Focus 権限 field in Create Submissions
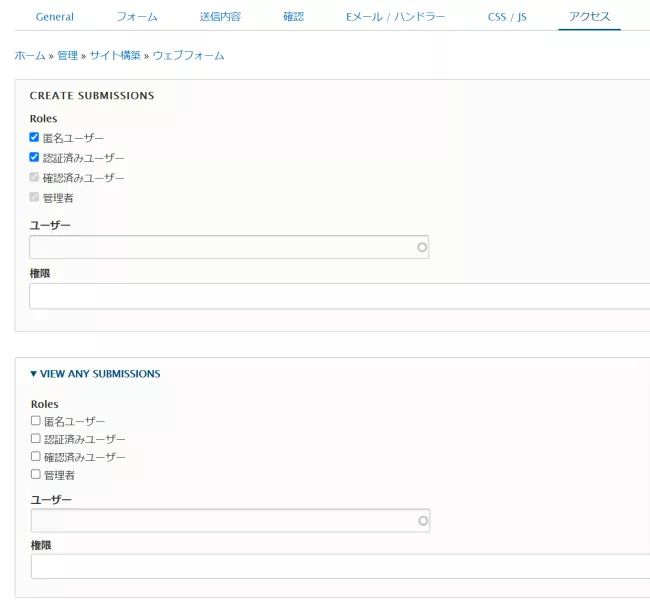 [340, 296]
